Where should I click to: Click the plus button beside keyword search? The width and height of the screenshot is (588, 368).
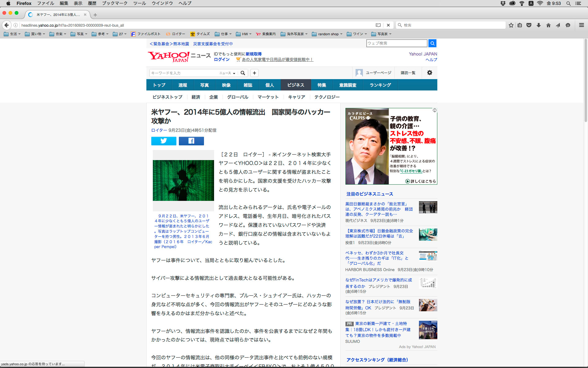[x=254, y=73]
